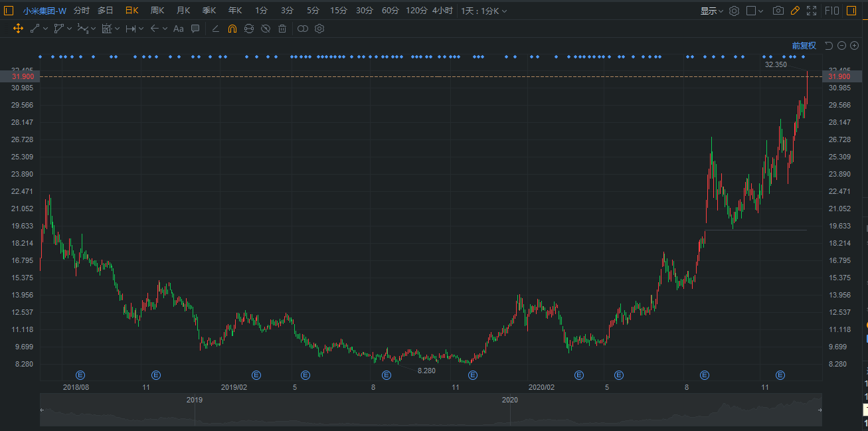Expand measurement tool options arrow
The width and height of the screenshot is (868, 431).
[x=117, y=29]
